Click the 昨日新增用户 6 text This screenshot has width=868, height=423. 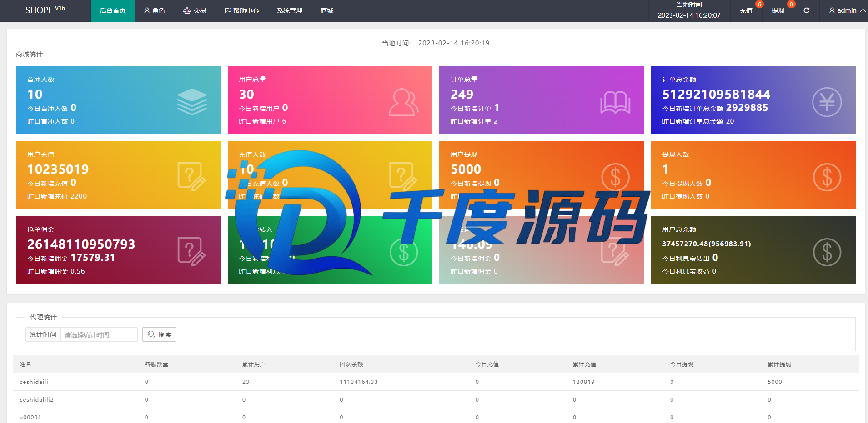click(262, 121)
